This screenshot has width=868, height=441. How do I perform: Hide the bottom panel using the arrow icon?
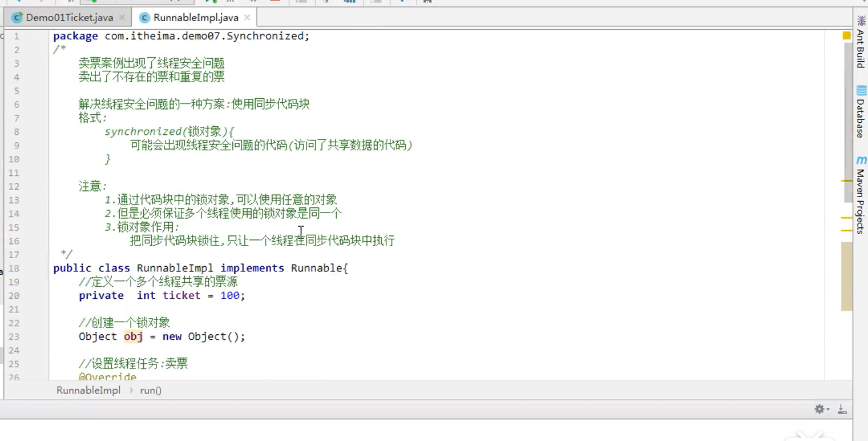(842, 409)
